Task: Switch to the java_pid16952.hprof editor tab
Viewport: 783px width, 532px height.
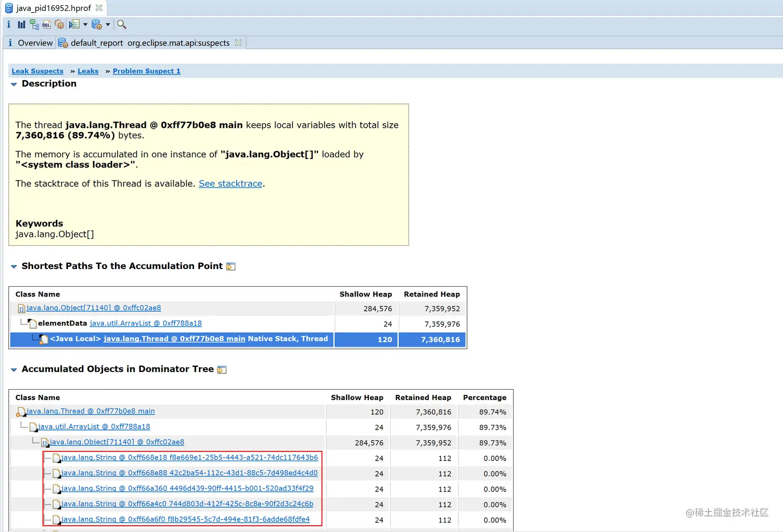Action: [53, 8]
